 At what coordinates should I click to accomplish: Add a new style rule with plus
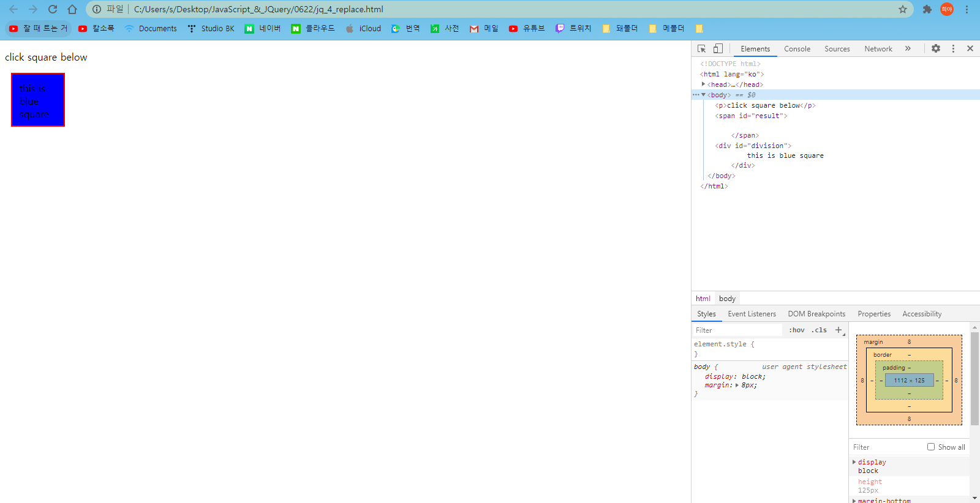coord(839,330)
